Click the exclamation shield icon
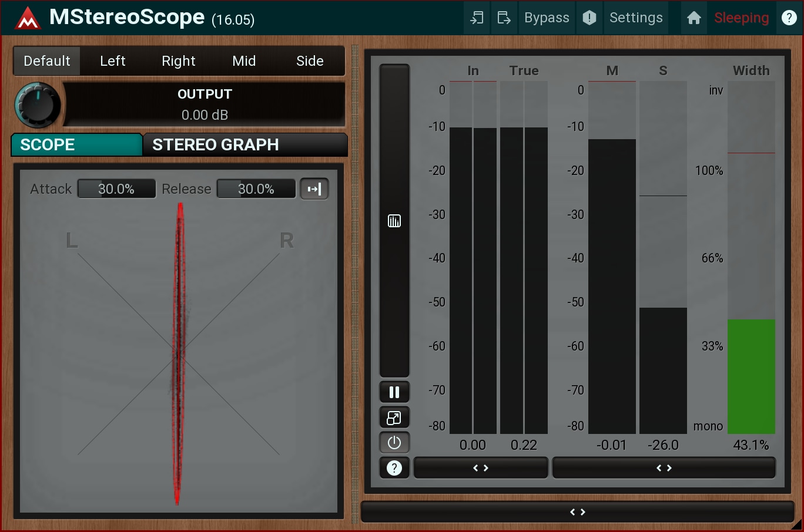The height and width of the screenshot is (532, 804). pyautogui.click(x=589, y=18)
